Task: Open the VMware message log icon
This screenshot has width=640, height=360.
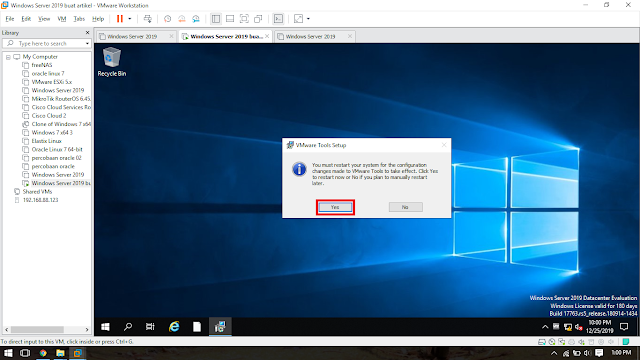Action: pyautogui.click(x=626, y=342)
